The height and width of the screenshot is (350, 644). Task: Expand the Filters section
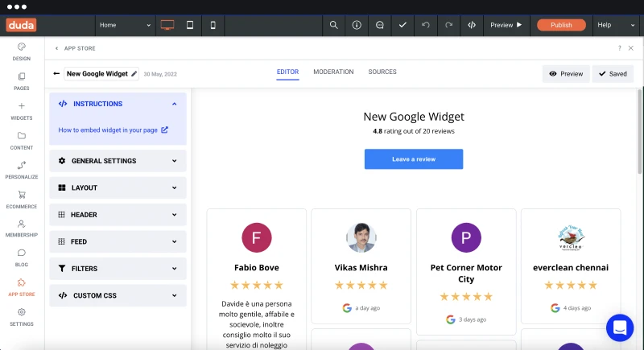point(118,269)
